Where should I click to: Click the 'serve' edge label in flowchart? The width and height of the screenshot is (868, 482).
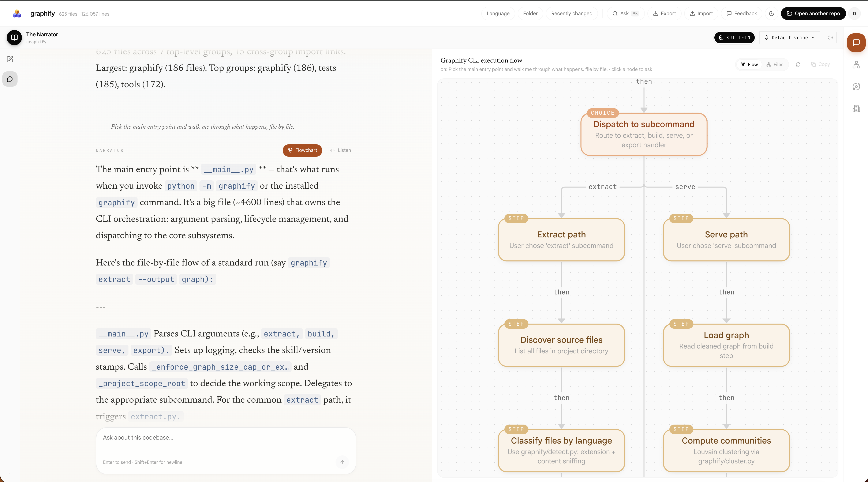(x=685, y=187)
